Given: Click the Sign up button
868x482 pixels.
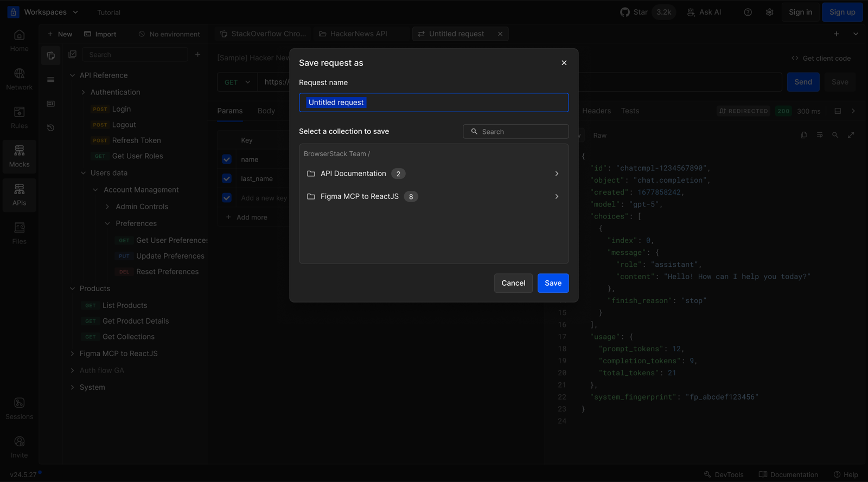Looking at the screenshot, I should tap(842, 12).
